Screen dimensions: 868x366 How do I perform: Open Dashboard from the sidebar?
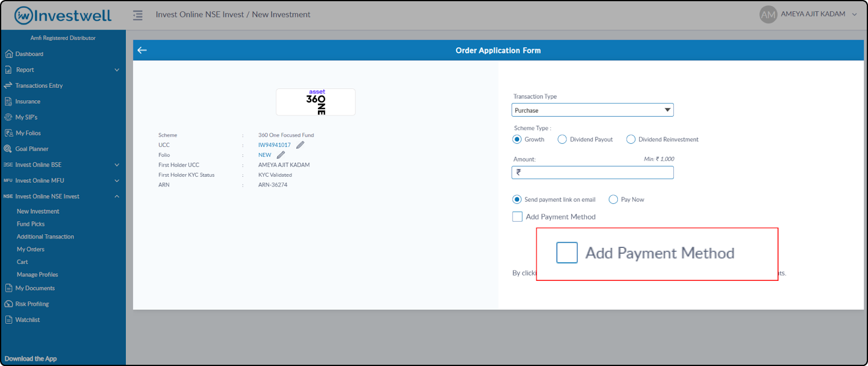(x=29, y=54)
